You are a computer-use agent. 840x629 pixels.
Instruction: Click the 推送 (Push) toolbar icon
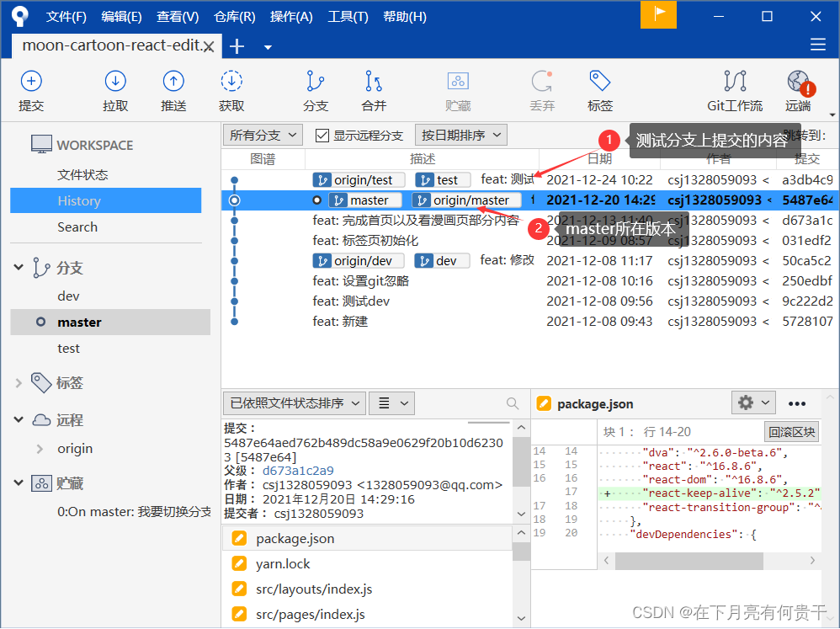point(173,82)
